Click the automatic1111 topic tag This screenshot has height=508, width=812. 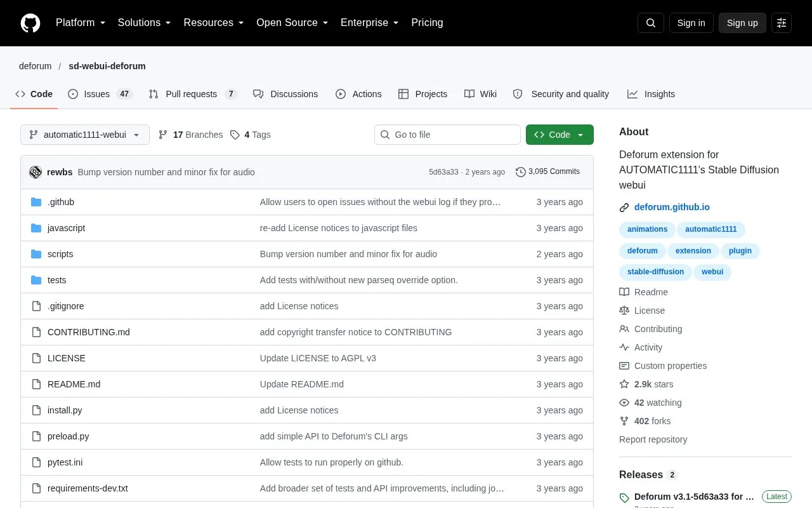[711, 229]
